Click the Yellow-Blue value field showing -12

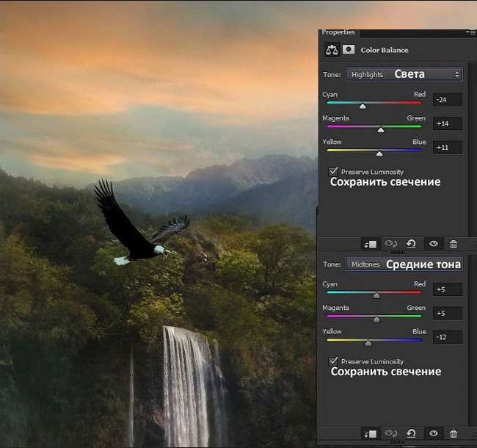click(x=448, y=337)
